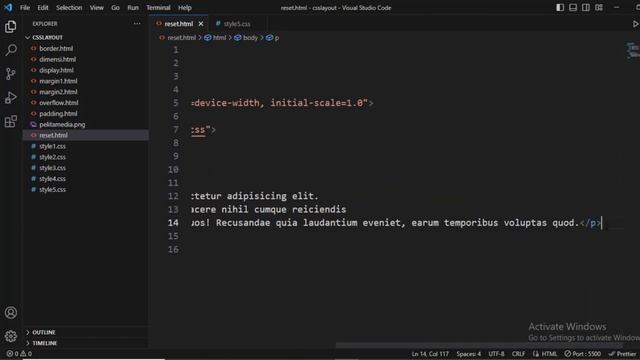Open style5.css in Explorer file list

[52, 189]
